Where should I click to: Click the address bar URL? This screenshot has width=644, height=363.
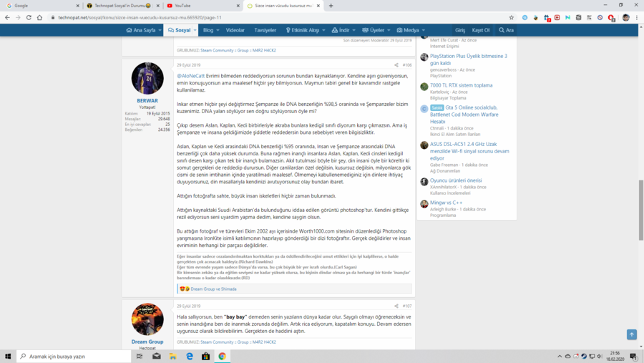pos(140,18)
